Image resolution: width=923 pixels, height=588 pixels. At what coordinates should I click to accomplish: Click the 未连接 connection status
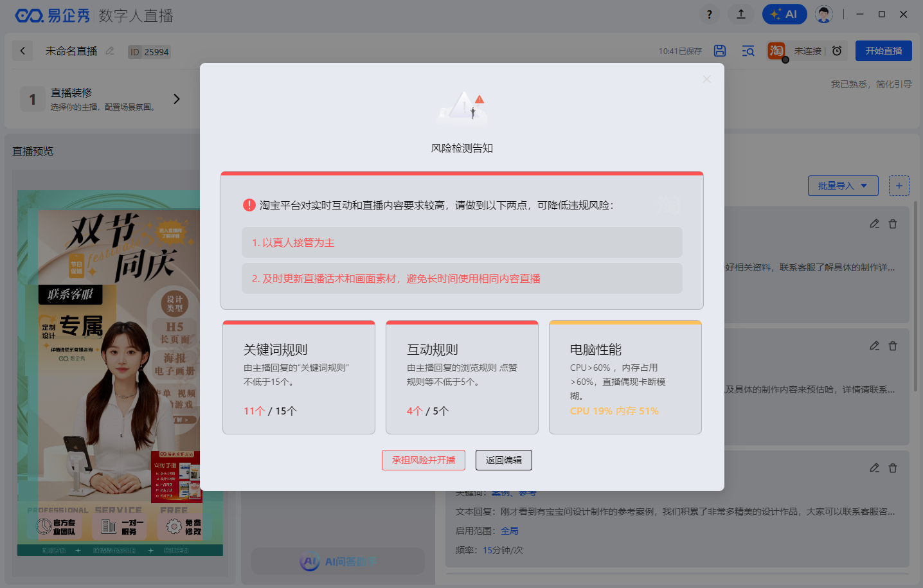(807, 51)
